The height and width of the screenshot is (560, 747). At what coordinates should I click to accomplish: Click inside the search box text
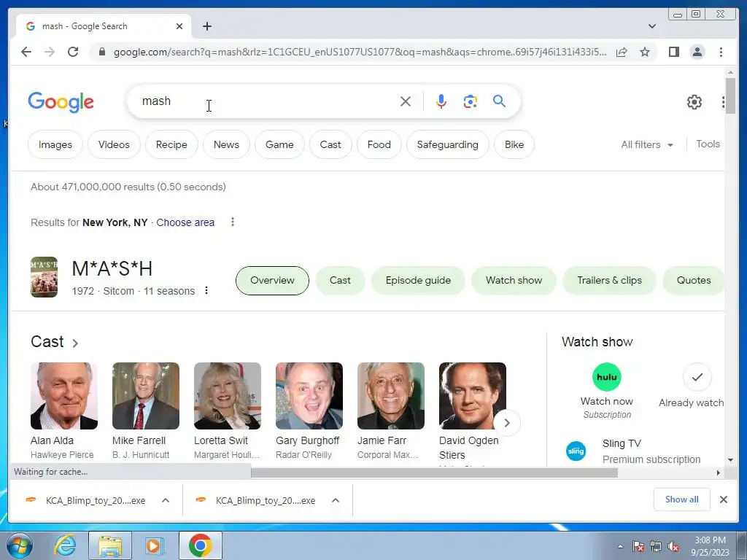coord(156,101)
